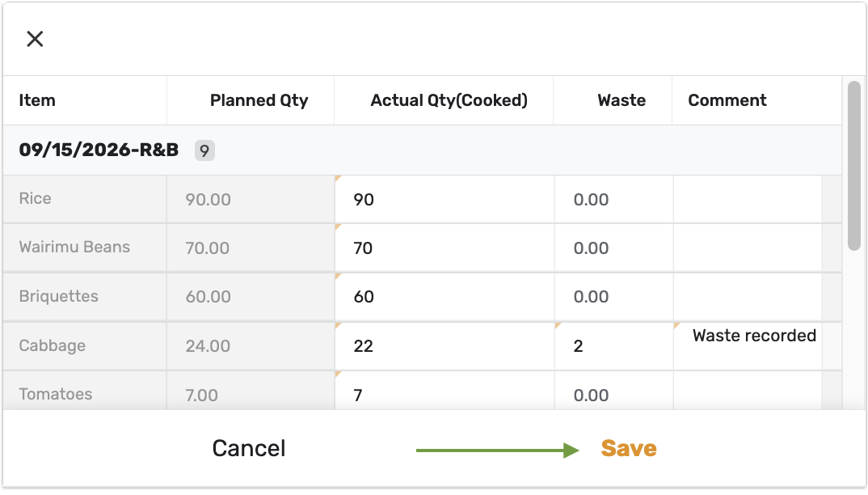The width and height of the screenshot is (868, 495).
Task: Add a comment for Tomatoes
Action: point(748,391)
